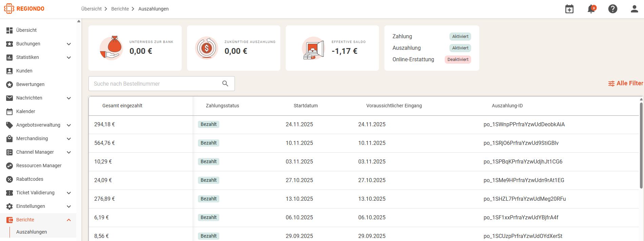
Task: Click the sidebar scroll-up arrow
Action: (x=79, y=21)
